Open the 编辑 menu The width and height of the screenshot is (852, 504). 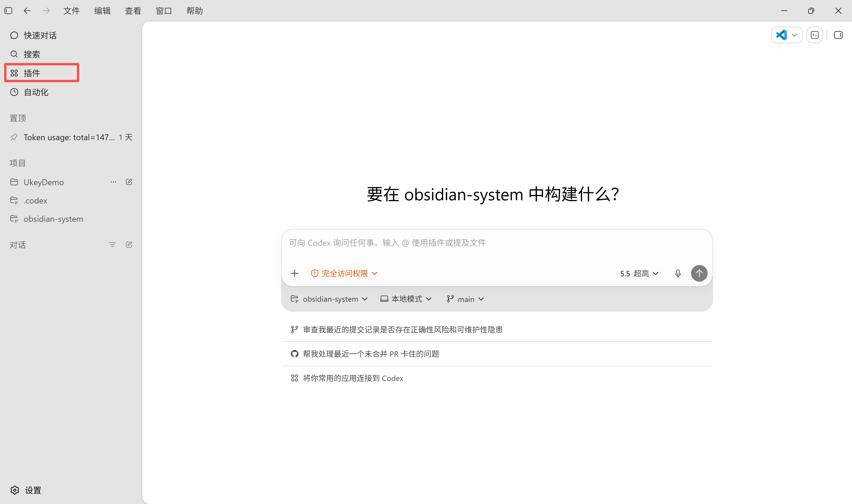coord(102,11)
